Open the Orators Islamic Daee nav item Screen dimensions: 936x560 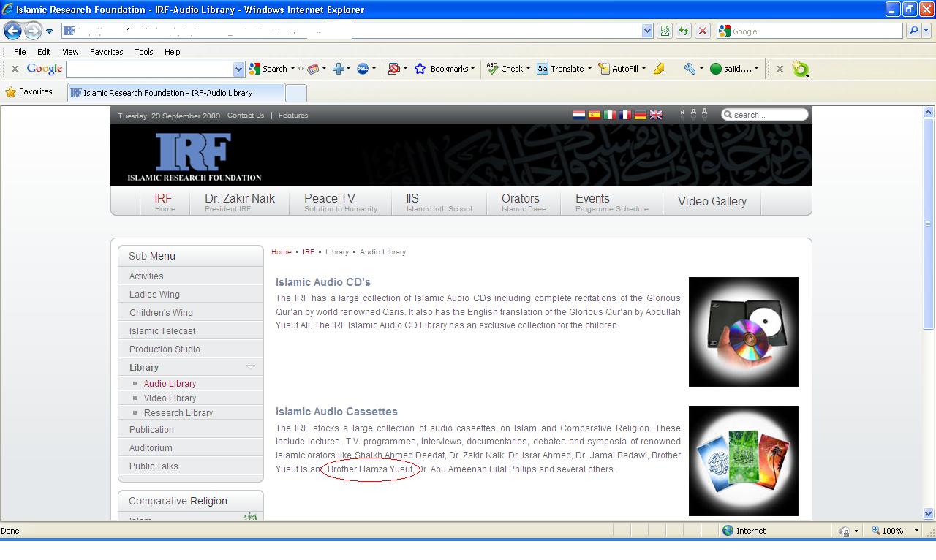(x=524, y=202)
